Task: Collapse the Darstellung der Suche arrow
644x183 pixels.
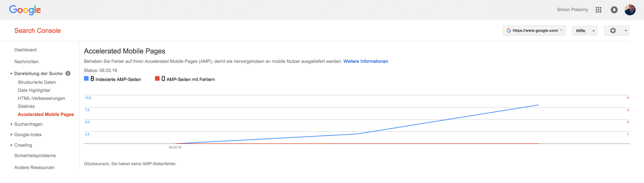Action: point(11,74)
